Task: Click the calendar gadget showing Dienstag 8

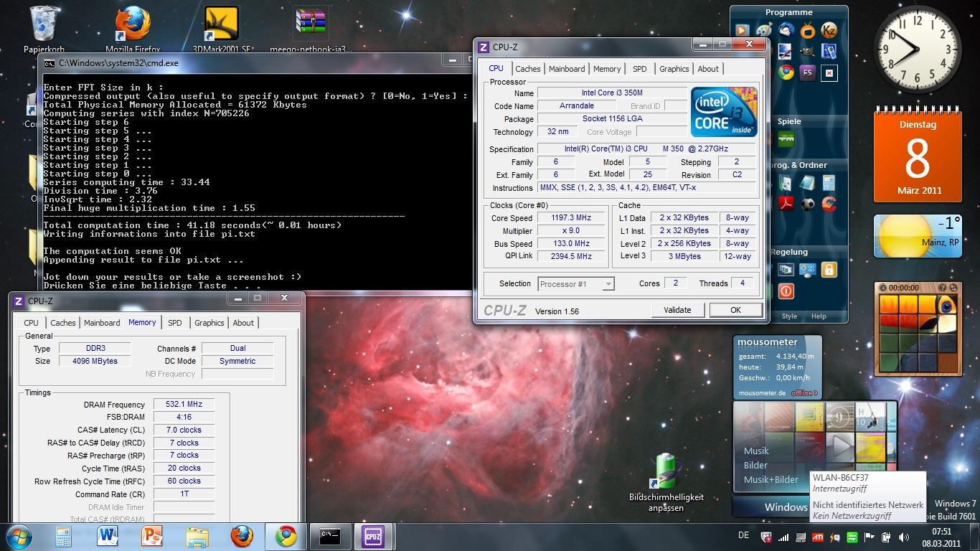Action: (x=917, y=156)
